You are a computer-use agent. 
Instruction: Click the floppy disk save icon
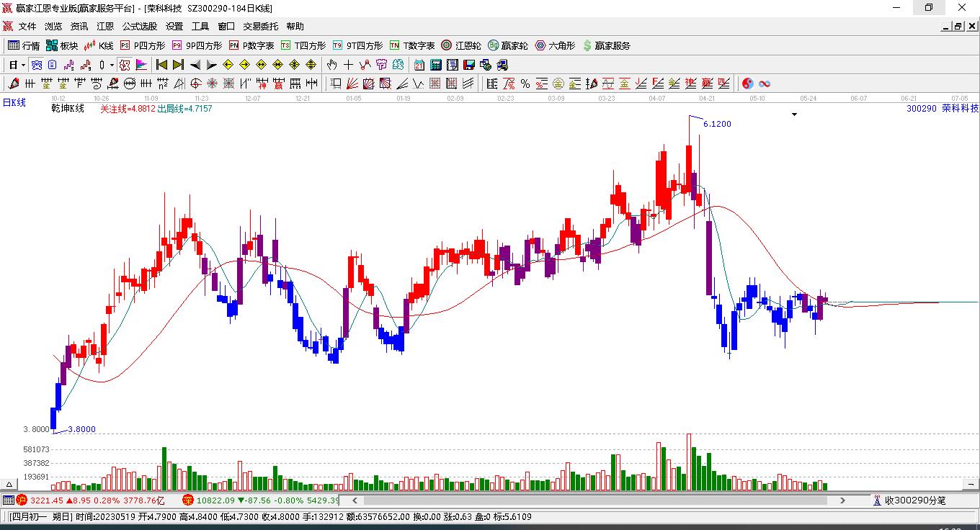(469, 65)
